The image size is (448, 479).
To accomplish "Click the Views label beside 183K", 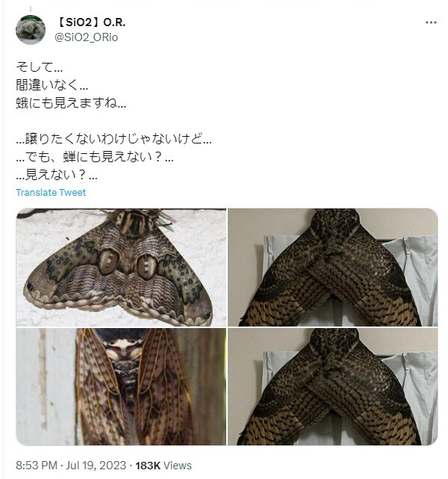I will (x=178, y=466).
